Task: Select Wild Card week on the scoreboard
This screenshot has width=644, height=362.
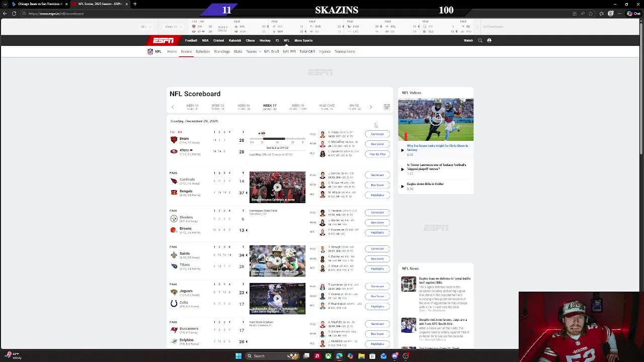Action: point(327,107)
